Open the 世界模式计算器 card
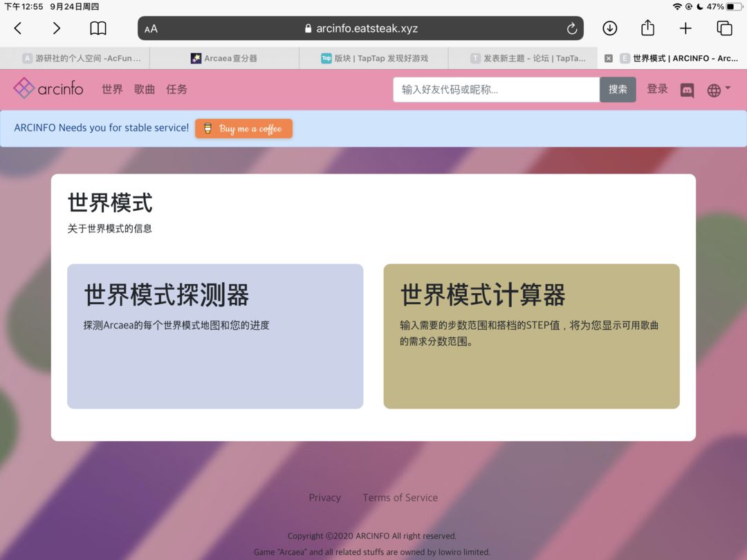747x560 pixels. pyautogui.click(x=531, y=336)
